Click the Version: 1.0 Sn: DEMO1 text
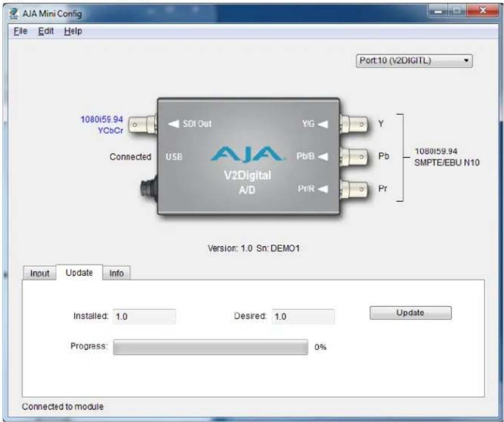504x422 pixels. [x=254, y=249]
